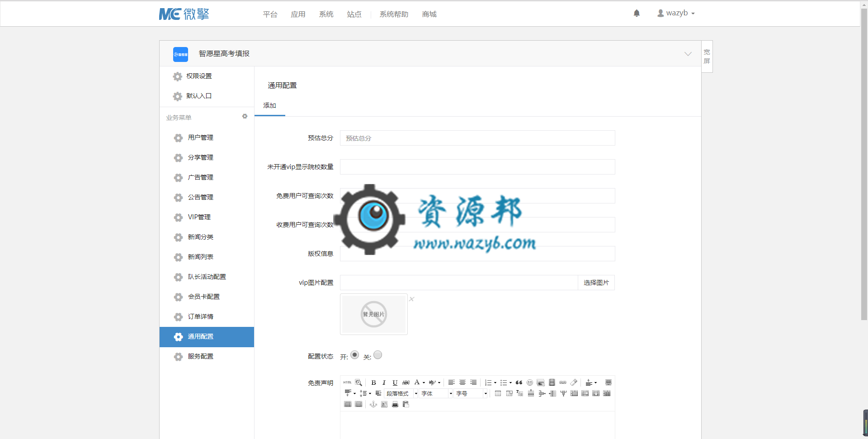Open the emoticon picker in the editor
This screenshot has width=868, height=439.
tap(530, 382)
